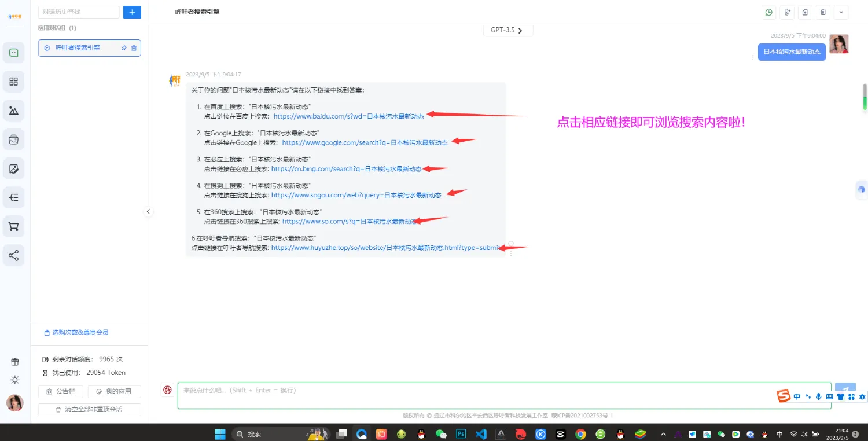Open the chat view in left sidebar
Viewport: 868px width, 441px height.
pyautogui.click(x=13, y=53)
